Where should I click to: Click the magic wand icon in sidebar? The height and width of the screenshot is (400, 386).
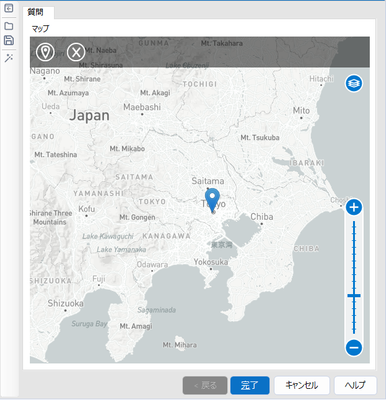tap(9, 58)
